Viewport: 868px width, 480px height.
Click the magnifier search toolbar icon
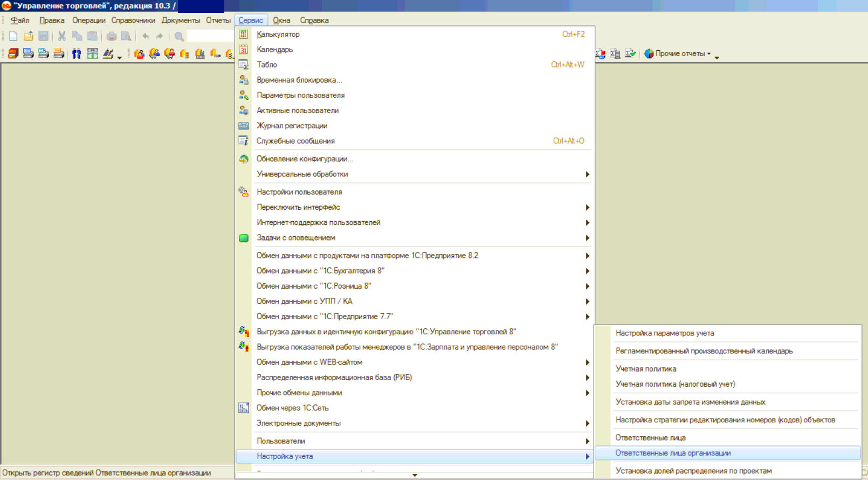(x=179, y=36)
